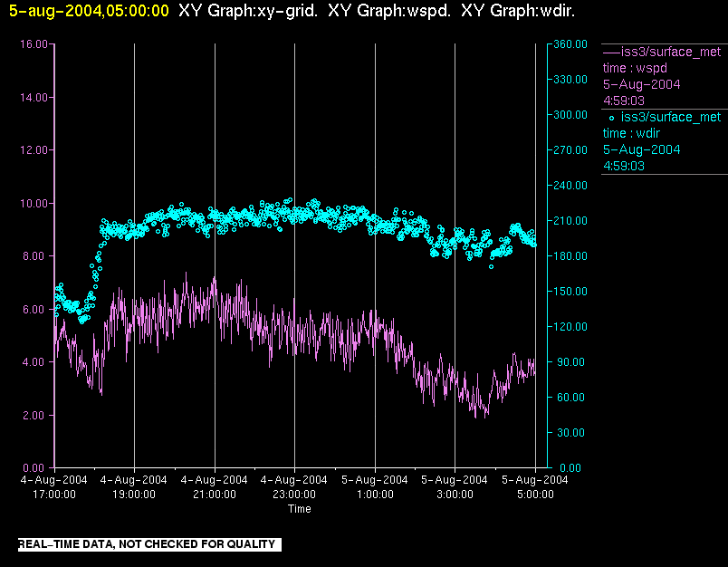Click the cyan circle marker in legend
Viewport: 728px width, 567px height.
[611, 119]
